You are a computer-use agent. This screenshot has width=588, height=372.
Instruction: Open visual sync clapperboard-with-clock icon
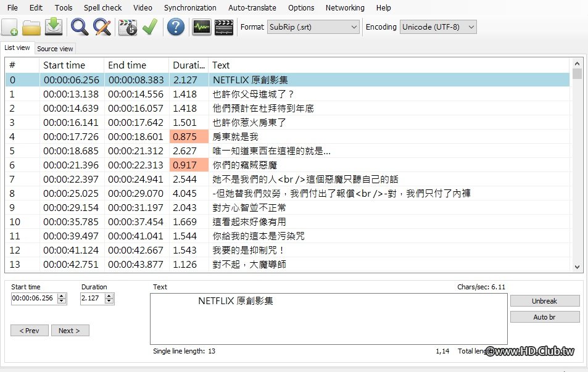pos(128,27)
